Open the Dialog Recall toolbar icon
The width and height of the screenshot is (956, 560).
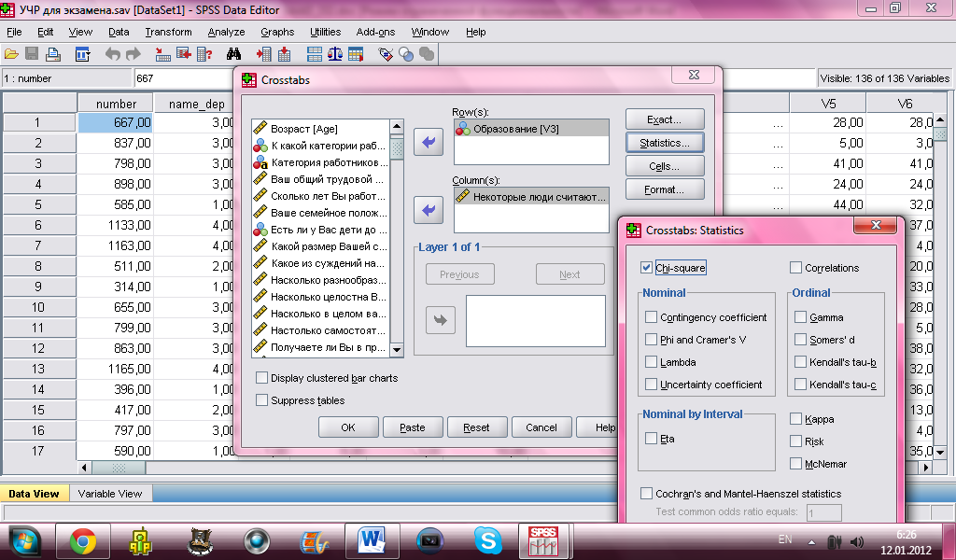click(x=82, y=54)
